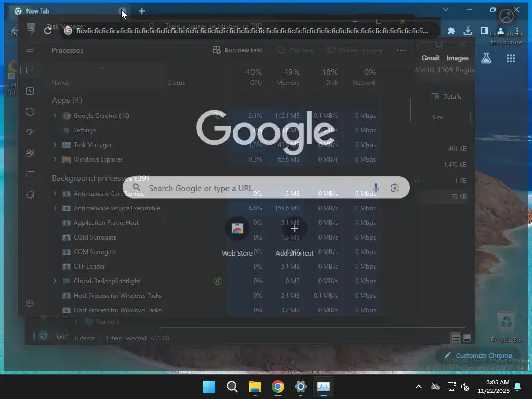Open Task Manager settings gear icon

pyautogui.click(x=30, y=303)
